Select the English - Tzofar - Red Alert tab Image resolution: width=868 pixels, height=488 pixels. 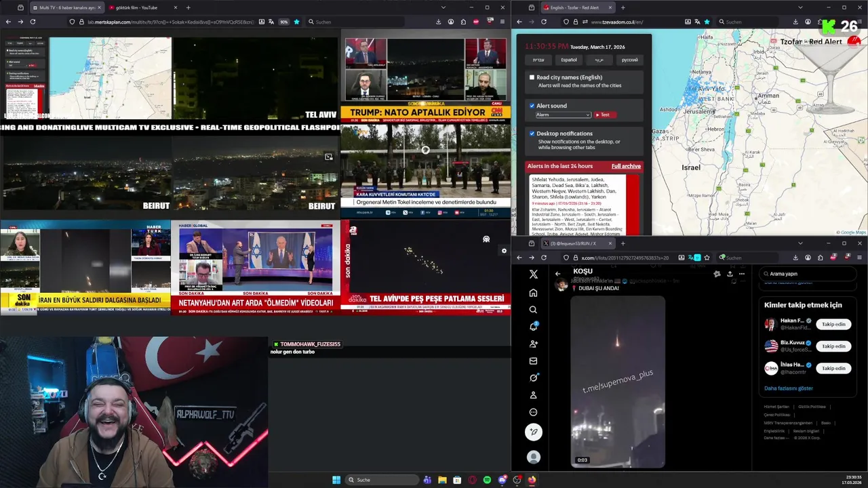tap(578, 7)
